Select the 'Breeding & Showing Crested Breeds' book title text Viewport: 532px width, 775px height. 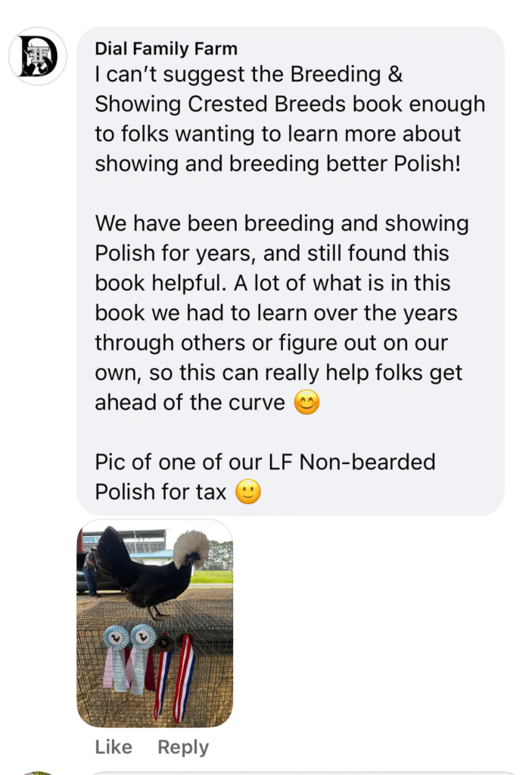point(291,89)
